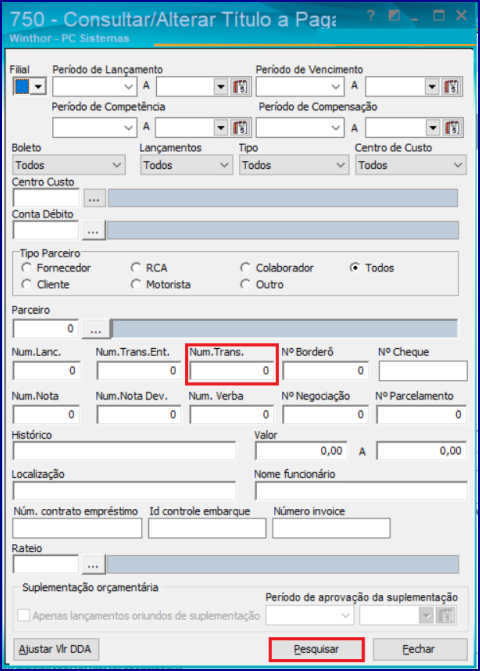480x671 pixels.
Task: Click Id controle embarque field
Action: (x=207, y=528)
